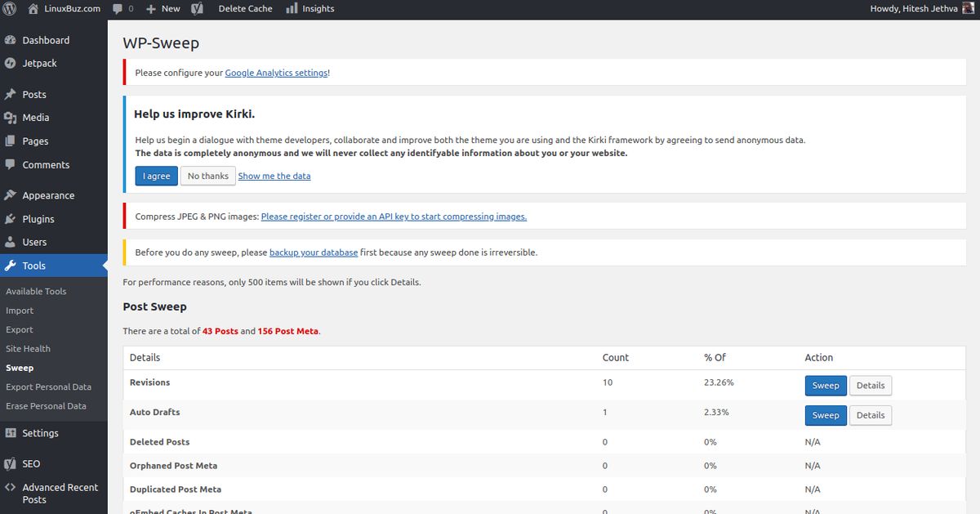The width and height of the screenshot is (980, 514).
Task: Click the Appearance paintbrush icon
Action: pyautogui.click(x=11, y=195)
